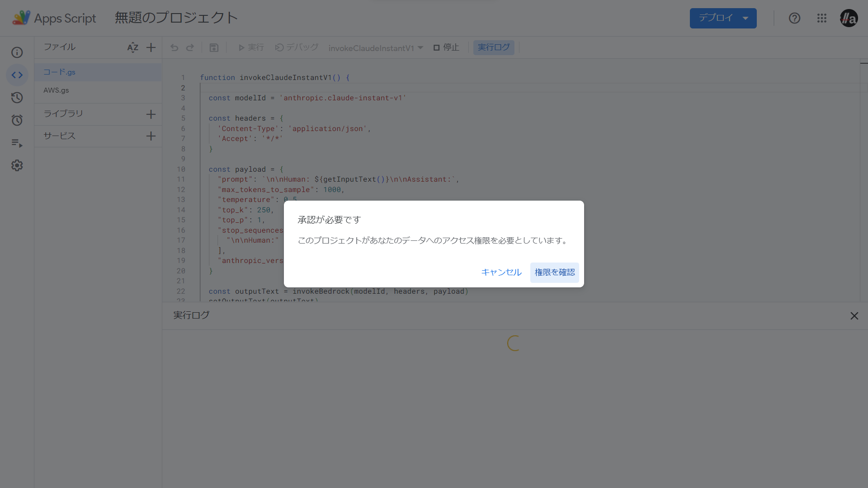
Task: Select the AWS.gs file
Action: pos(57,90)
